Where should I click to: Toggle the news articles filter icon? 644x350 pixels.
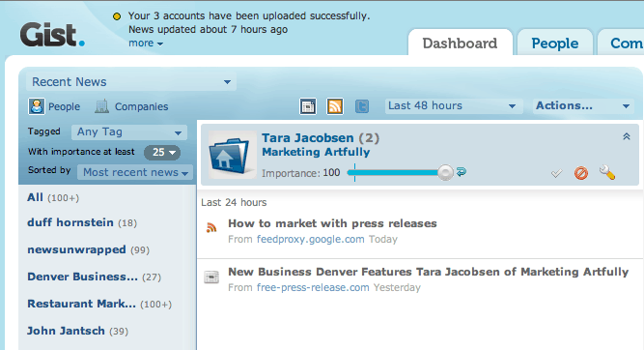click(x=308, y=106)
